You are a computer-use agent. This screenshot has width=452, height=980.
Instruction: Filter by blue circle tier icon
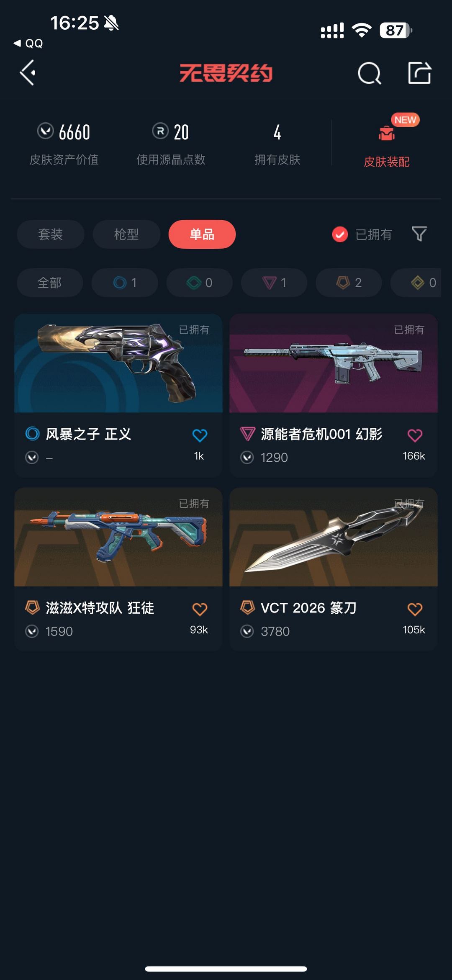pos(125,283)
